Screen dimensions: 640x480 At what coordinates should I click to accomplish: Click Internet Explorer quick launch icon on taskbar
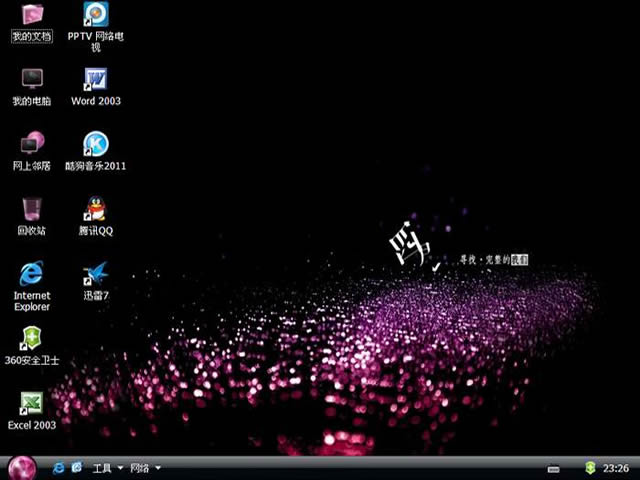(58, 468)
